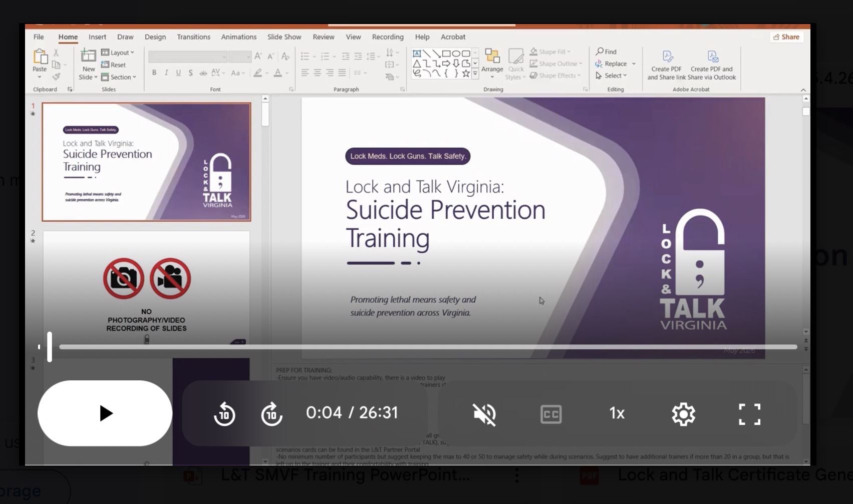This screenshot has width=853, height=504.
Task: Click the Format Painter brush icon
Action: 56,77
